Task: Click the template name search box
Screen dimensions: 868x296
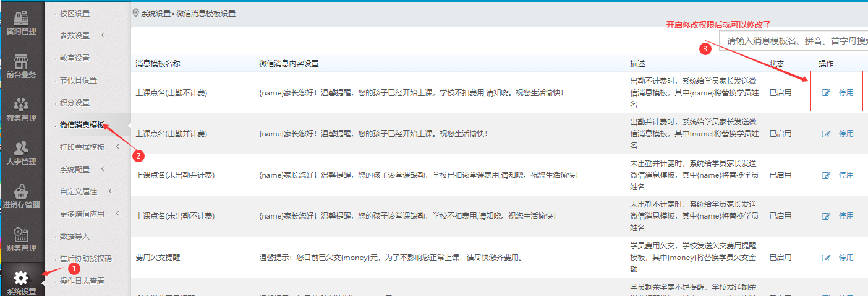Action: [793, 41]
